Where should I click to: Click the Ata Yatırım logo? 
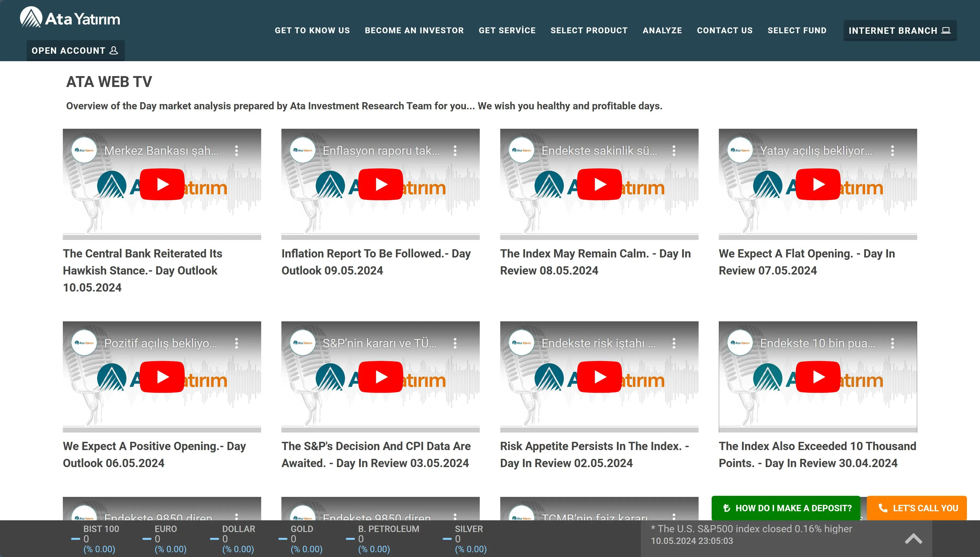click(x=70, y=18)
